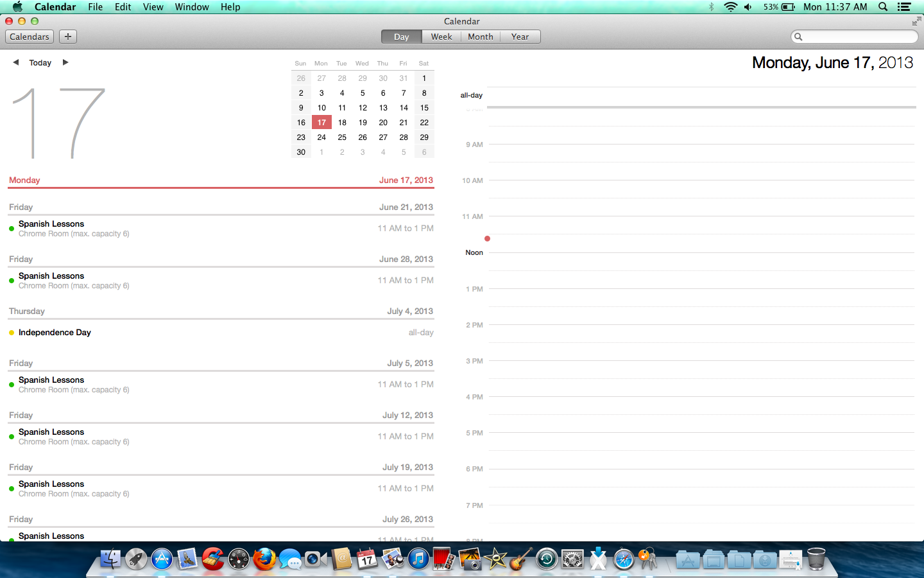Open Firefox from the dock
The image size is (924, 578).
[264, 559]
